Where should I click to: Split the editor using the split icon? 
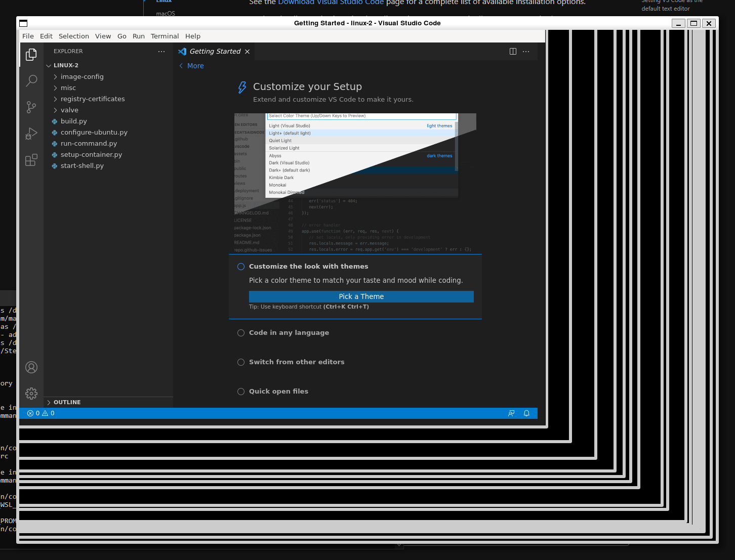tap(513, 51)
